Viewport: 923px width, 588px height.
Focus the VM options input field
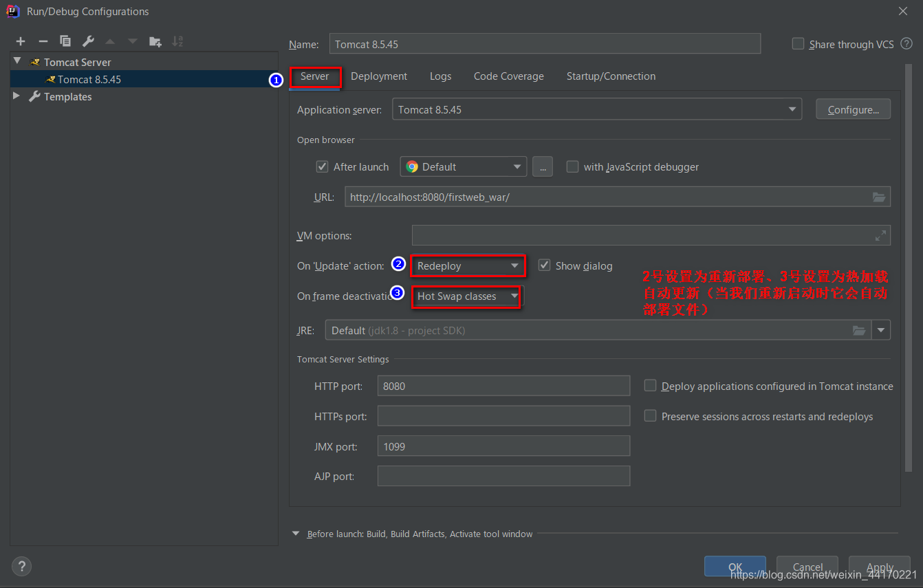[651, 236]
